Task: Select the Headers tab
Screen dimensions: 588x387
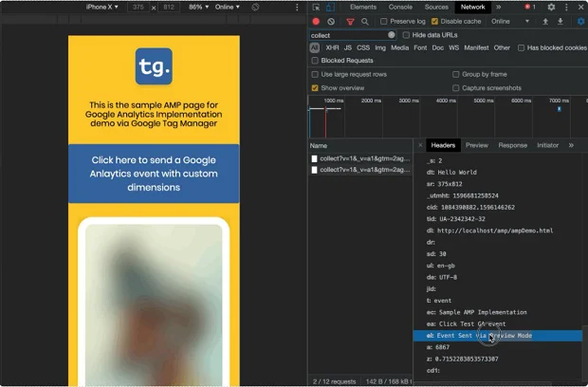Action: point(443,145)
